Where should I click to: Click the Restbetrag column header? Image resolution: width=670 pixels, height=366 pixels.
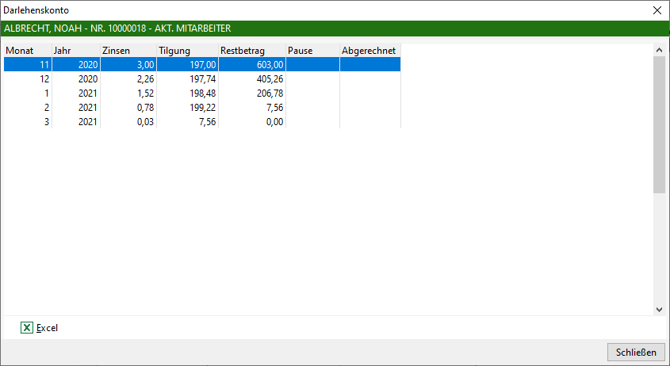coord(252,50)
